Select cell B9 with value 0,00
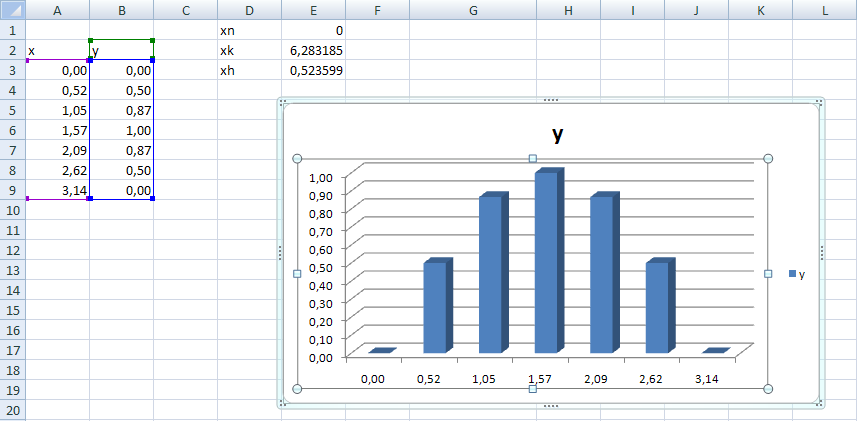 click(121, 190)
